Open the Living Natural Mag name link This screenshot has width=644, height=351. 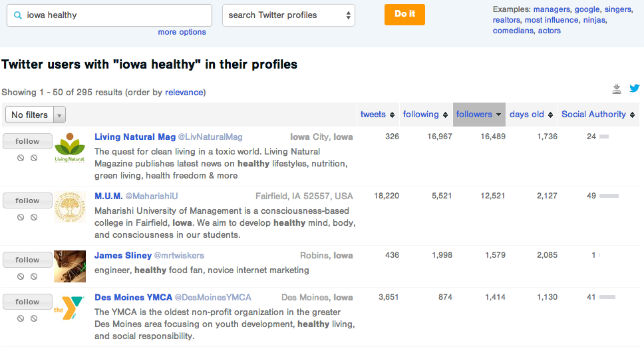coord(135,137)
